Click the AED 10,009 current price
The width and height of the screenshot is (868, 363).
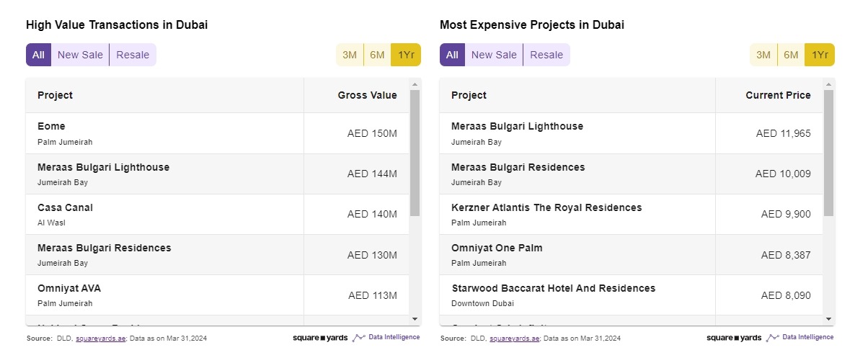click(783, 174)
